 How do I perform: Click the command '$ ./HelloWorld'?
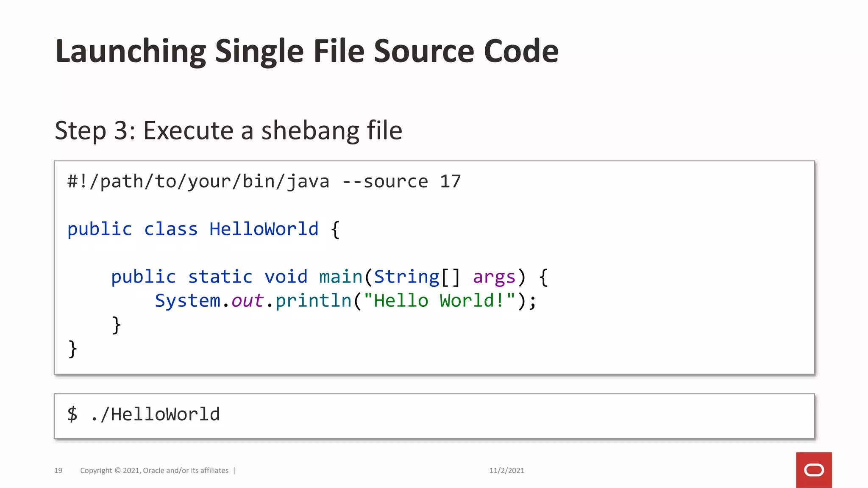point(143,414)
